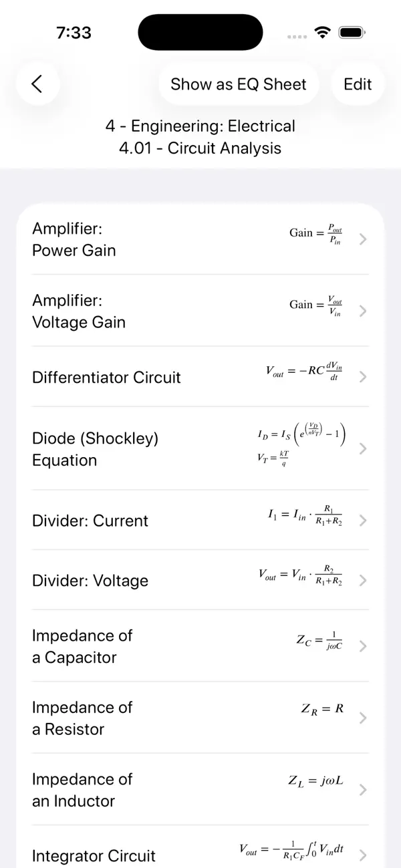Tap the clock showing 7:33
The width and height of the screenshot is (401, 868).
(74, 31)
